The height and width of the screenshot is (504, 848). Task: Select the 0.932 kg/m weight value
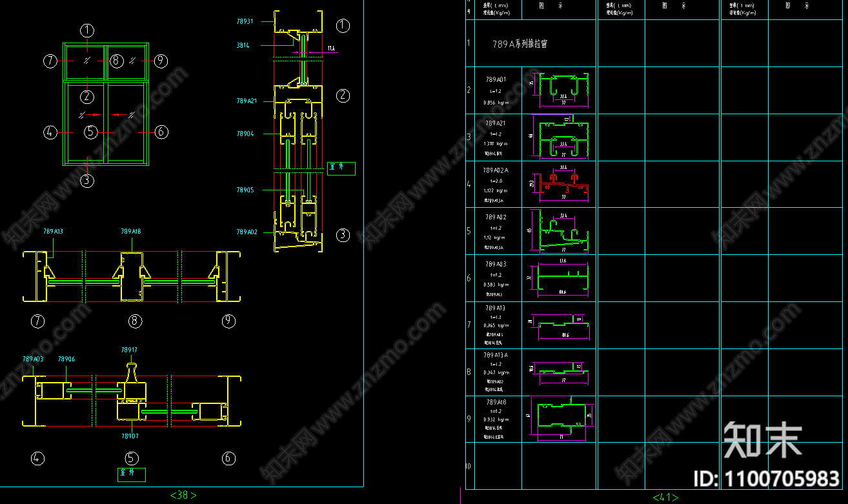tap(496, 419)
